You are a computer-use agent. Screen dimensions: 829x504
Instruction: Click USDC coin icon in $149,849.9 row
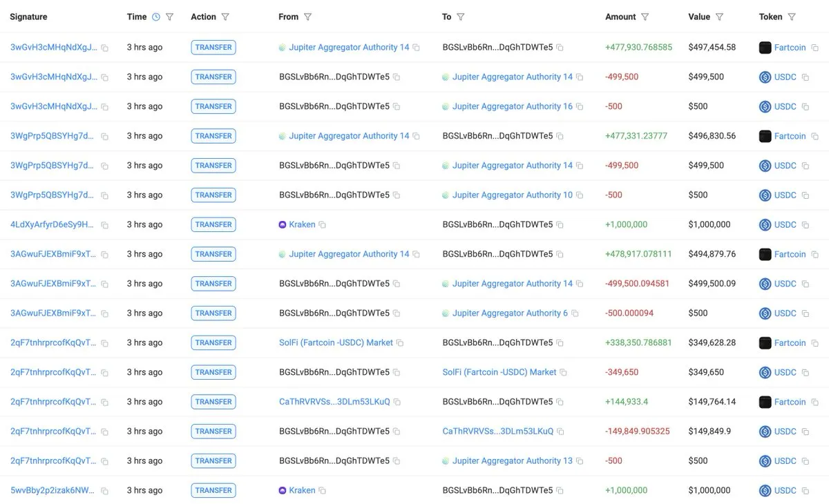[x=765, y=431]
